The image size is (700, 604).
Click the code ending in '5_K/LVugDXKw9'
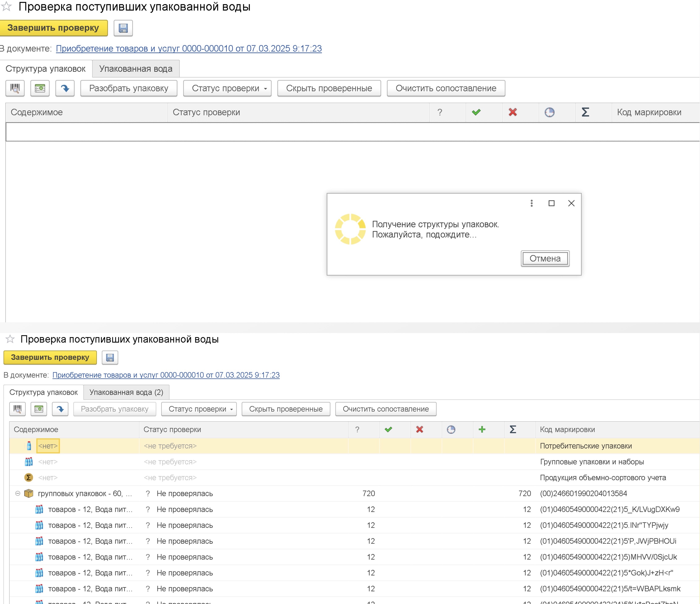[x=610, y=509]
